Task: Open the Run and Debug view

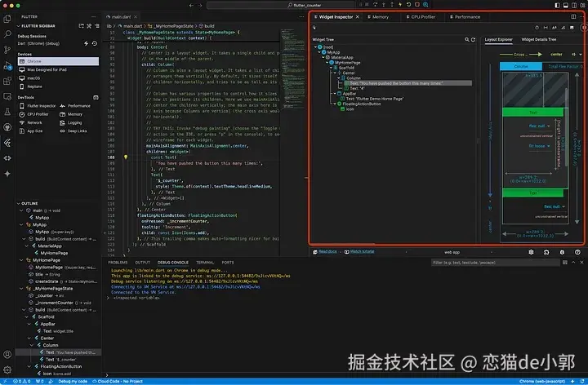Action: [7, 65]
